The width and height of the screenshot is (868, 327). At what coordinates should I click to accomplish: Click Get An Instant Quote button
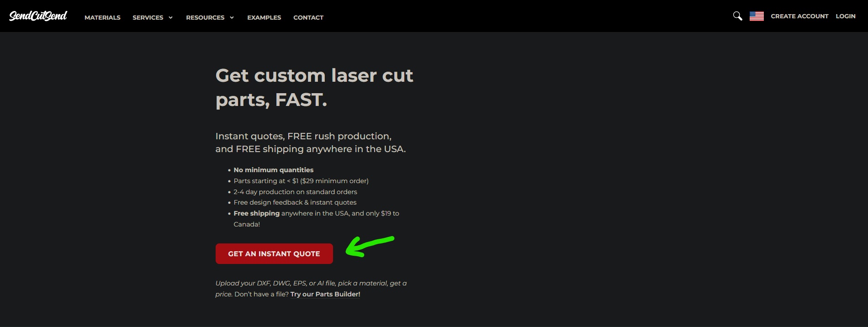click(274, 253)
